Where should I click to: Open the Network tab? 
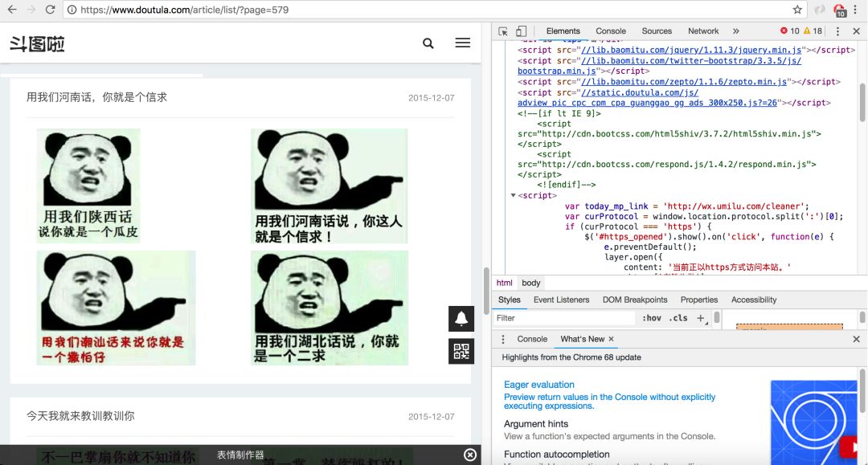click(x=703, y=31)
